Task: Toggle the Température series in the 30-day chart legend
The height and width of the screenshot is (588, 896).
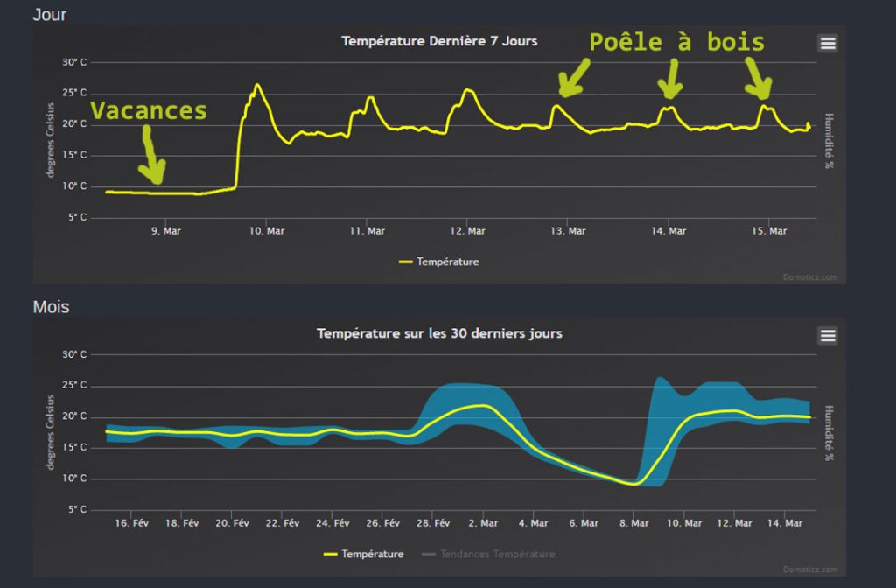Action: (363, 554)
